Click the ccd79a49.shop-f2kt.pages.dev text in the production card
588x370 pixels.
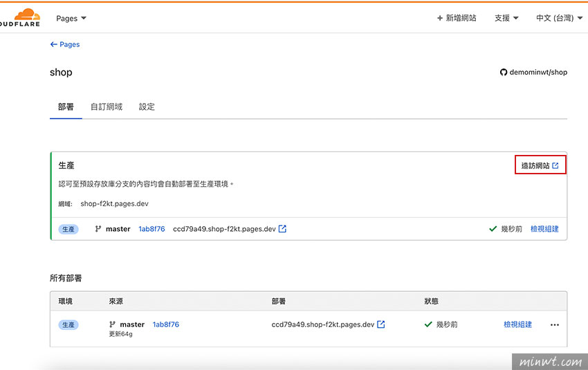coord(224,229)
